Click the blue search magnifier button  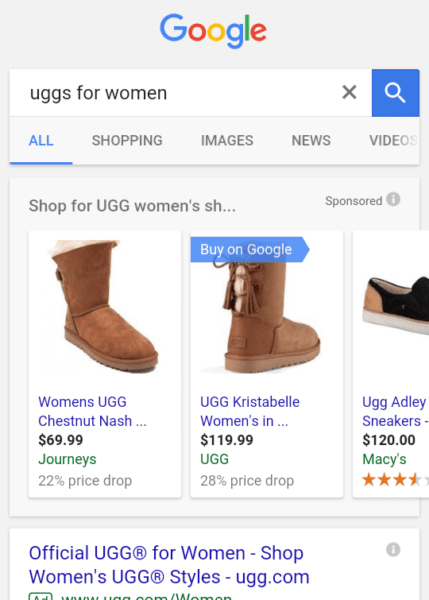click(x=395, y=93)
